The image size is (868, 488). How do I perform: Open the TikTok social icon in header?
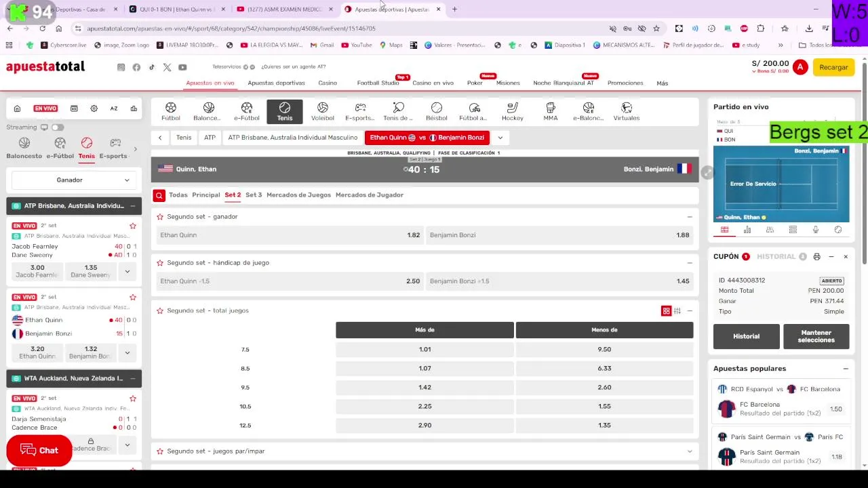point(152,67)
